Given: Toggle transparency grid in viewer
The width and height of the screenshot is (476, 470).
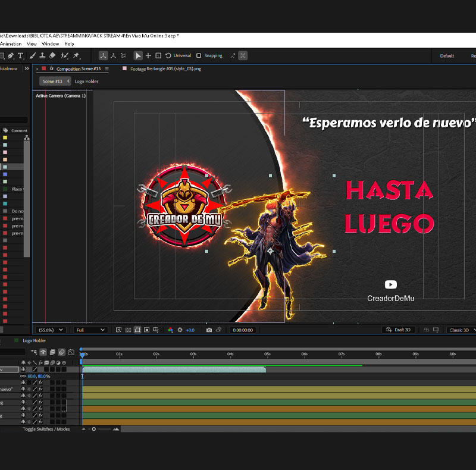Looking at the screenshot, I should pos(128,330).
